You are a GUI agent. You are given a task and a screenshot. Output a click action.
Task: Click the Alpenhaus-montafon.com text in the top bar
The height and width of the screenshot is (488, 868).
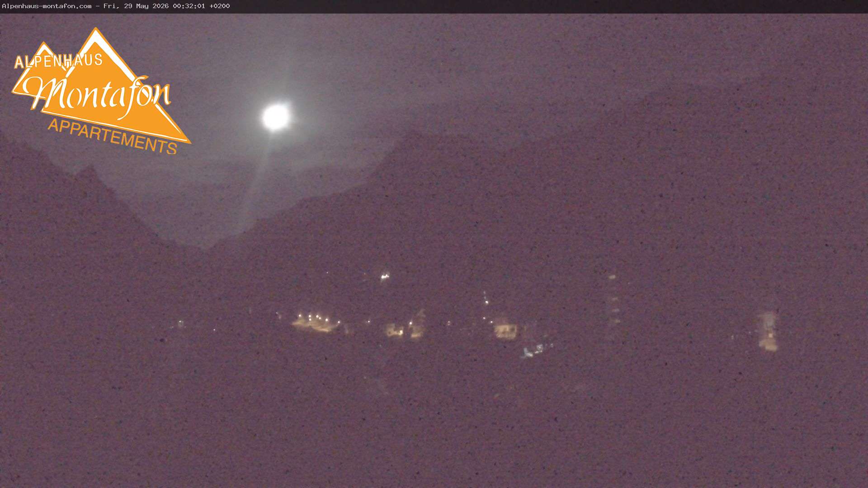pos(47,6)
